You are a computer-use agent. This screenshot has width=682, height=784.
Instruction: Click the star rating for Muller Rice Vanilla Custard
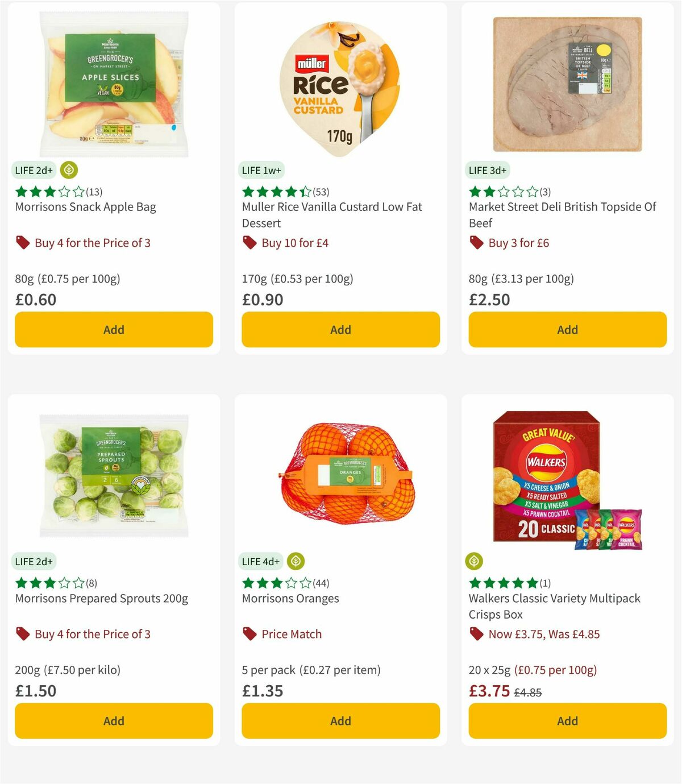pyautogui.click(x=276, y=192)
